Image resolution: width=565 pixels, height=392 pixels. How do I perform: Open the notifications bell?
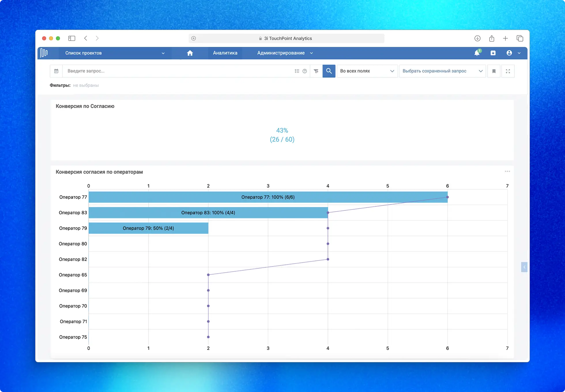477,53
